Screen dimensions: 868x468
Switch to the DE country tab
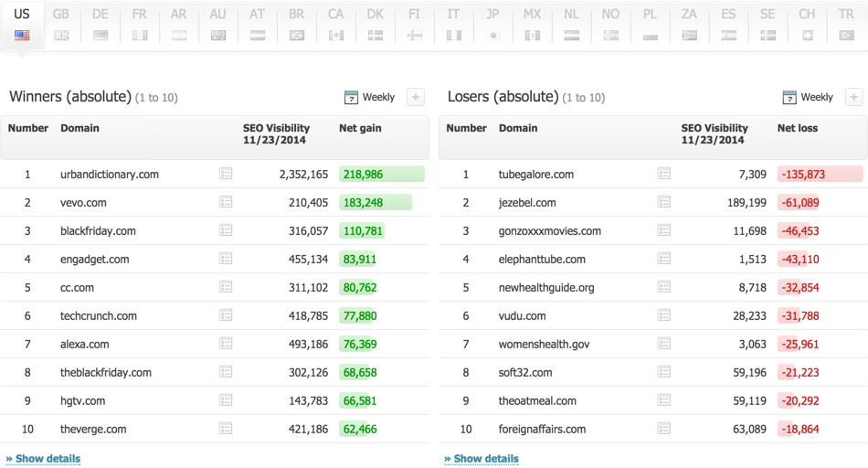101,25
